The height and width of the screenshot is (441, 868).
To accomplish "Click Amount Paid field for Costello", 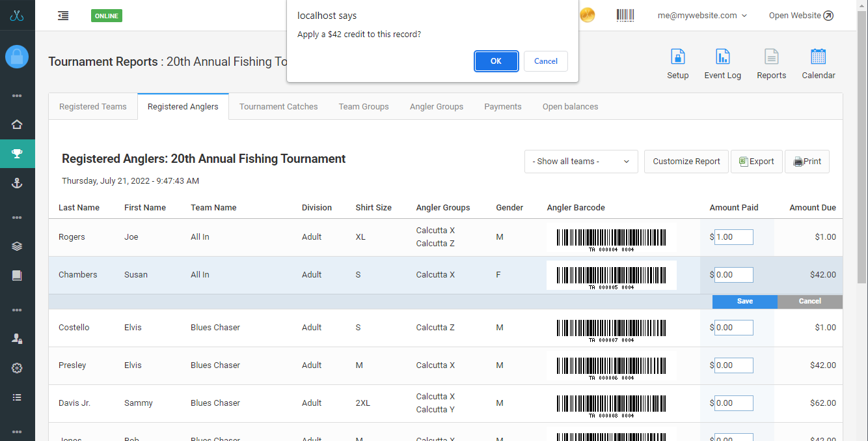I will pyautogui.click(x=734, y=328).
